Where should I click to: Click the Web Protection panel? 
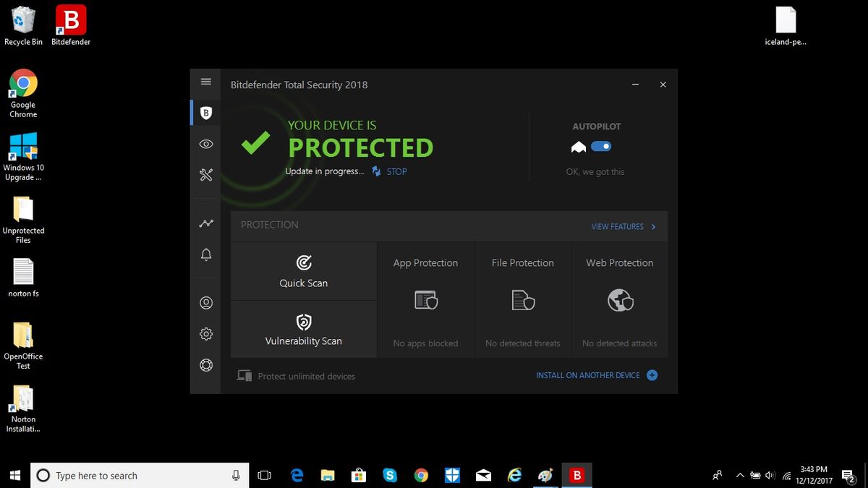[620, 300]
